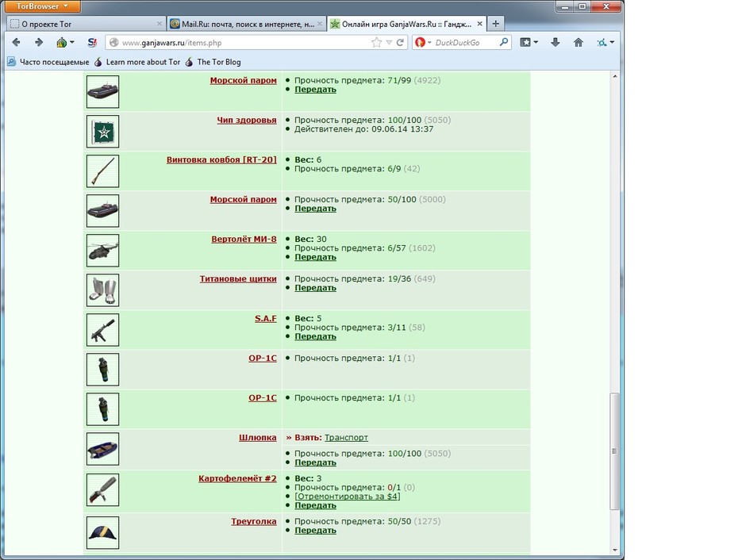
Task: Open the TorBrowser application menu
Action: coord(42,6)
